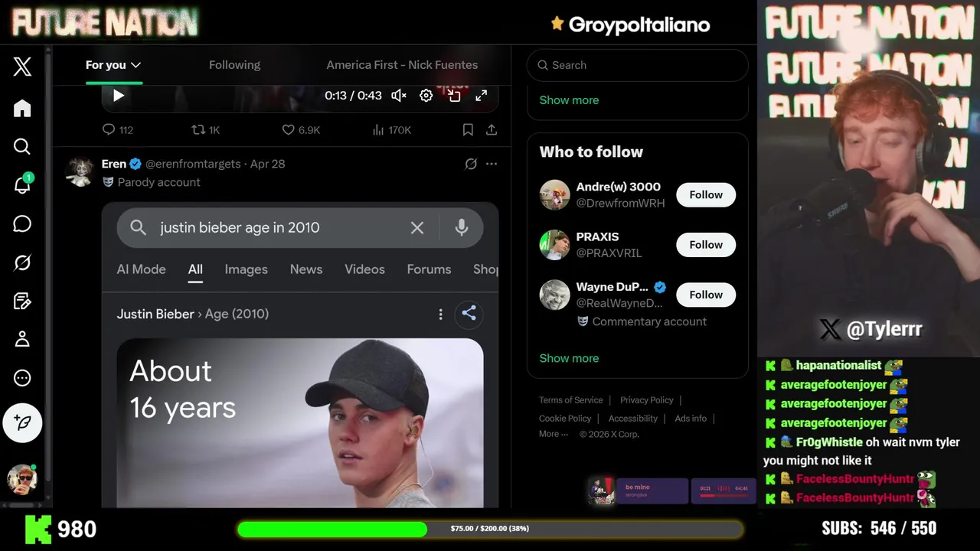Open the Messages chat icon

(x=22, y=223)
